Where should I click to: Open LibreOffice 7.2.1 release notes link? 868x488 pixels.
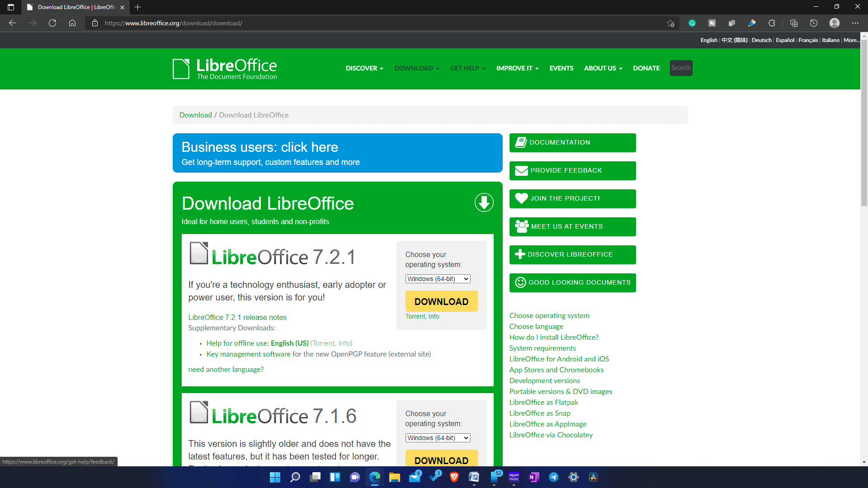[x=238, y=317]
